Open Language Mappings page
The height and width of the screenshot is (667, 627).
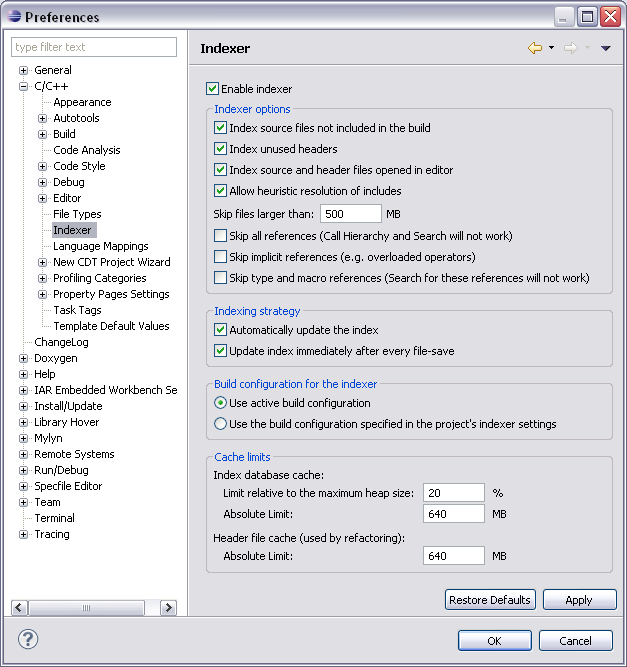click(x=101, y=246)
